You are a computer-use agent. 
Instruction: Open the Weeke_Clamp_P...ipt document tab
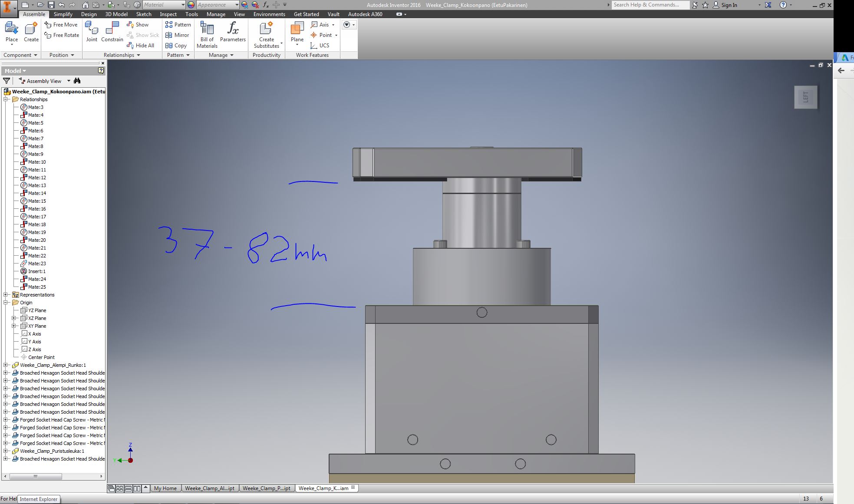point(266,488)
